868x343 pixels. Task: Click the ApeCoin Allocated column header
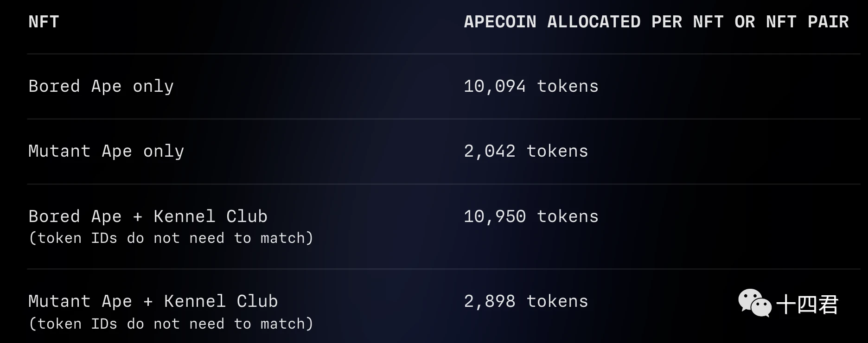[656, 22]
